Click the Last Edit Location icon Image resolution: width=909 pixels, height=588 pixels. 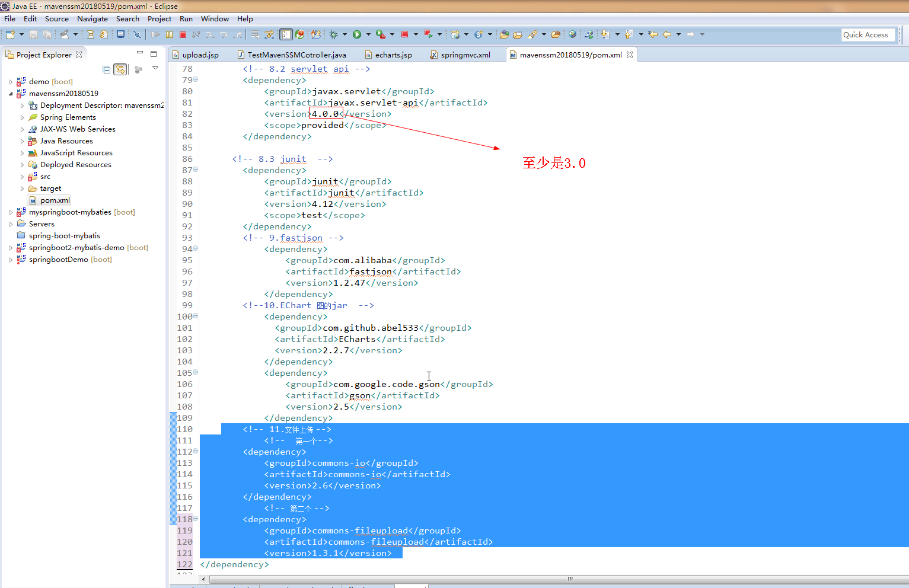click(653, 34)
